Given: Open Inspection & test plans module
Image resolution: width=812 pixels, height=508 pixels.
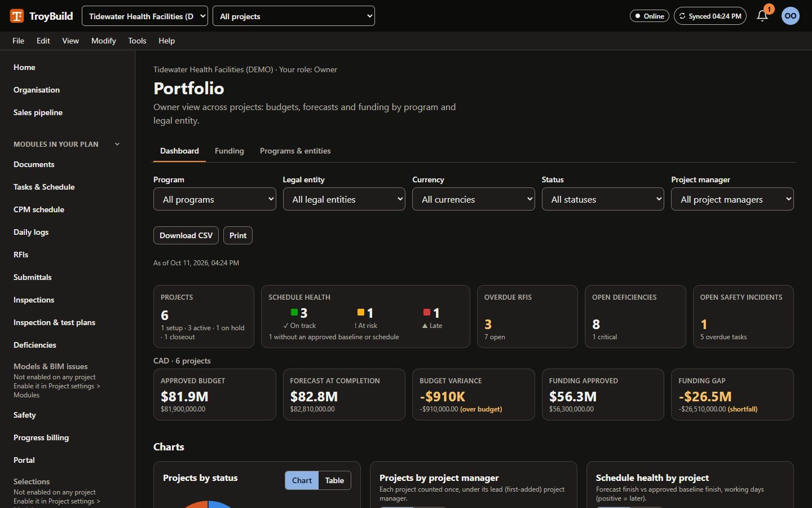Looking at the screenshot, I should pyautogui.click(x=54, y=322).
